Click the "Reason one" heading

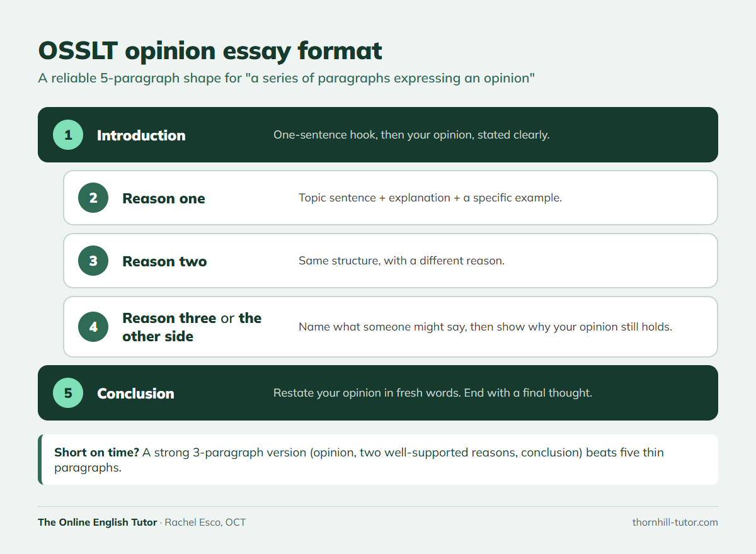[x=164, y=198]
